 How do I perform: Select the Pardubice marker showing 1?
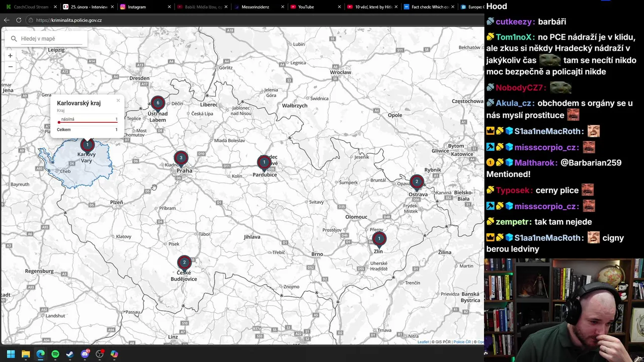(264, 162)
